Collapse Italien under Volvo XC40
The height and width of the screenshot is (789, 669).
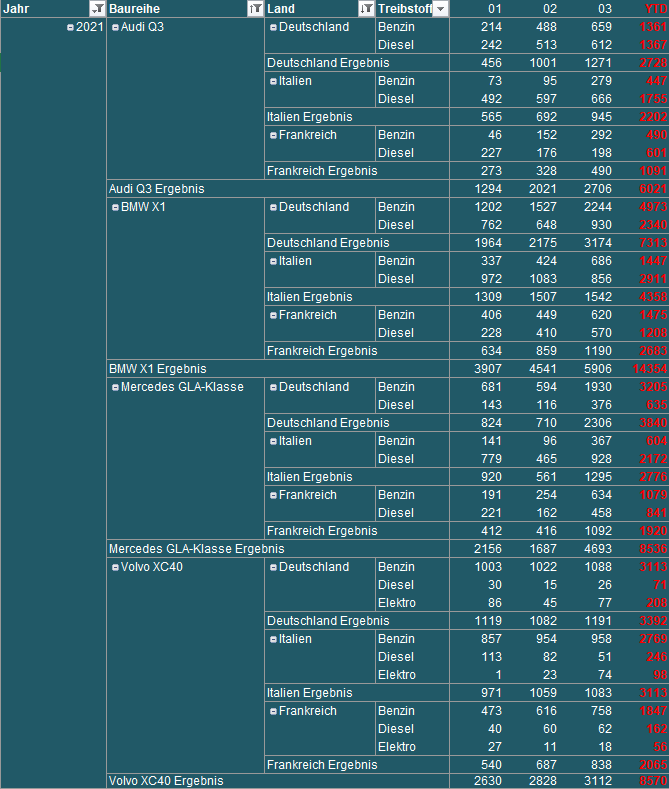pos(273,640)
